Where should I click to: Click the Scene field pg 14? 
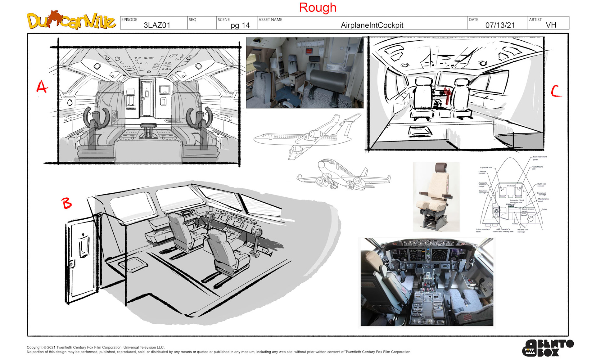coord(240,25)
